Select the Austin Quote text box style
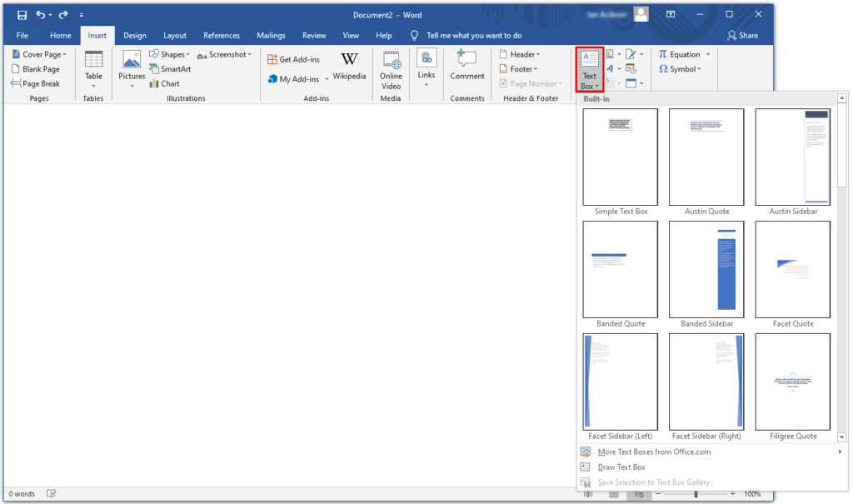 (x=706, y=157)
